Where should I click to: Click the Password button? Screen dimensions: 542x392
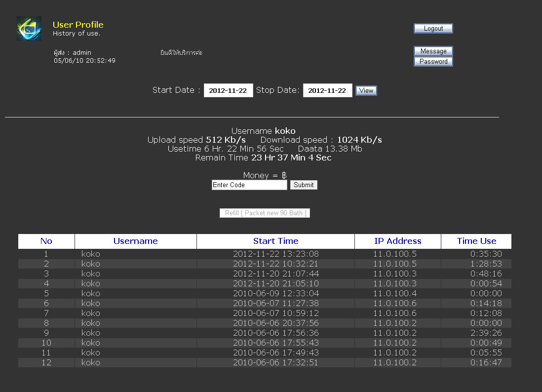click(433, 62)
